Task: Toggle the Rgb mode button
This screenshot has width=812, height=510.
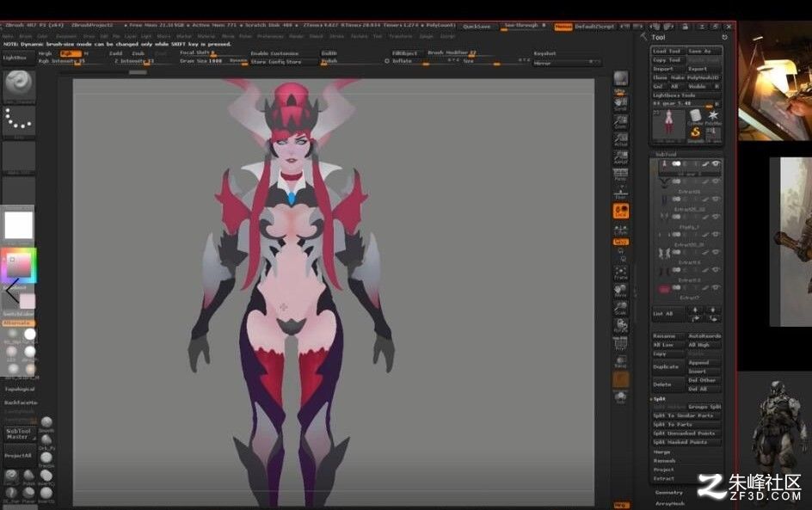Action: point(71,53)
